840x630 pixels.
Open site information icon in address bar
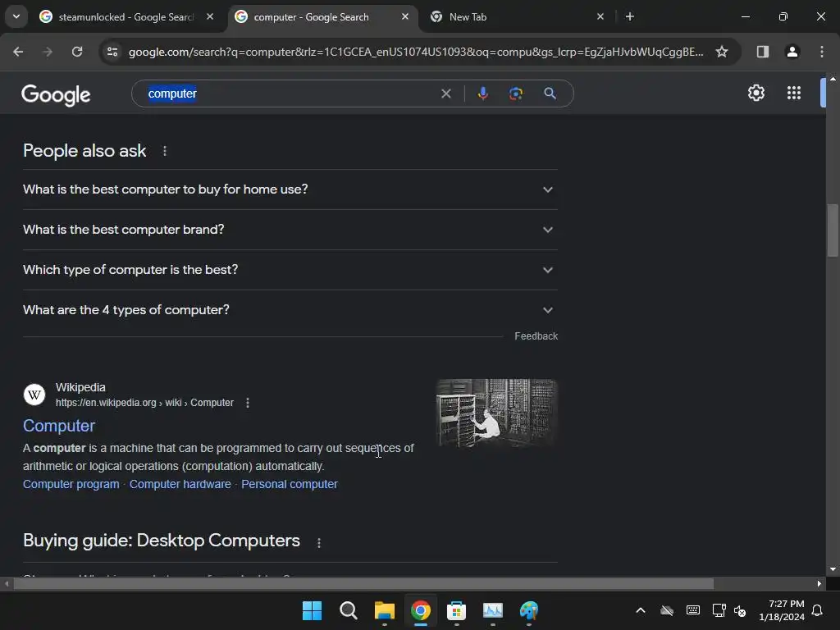point(112,52)
